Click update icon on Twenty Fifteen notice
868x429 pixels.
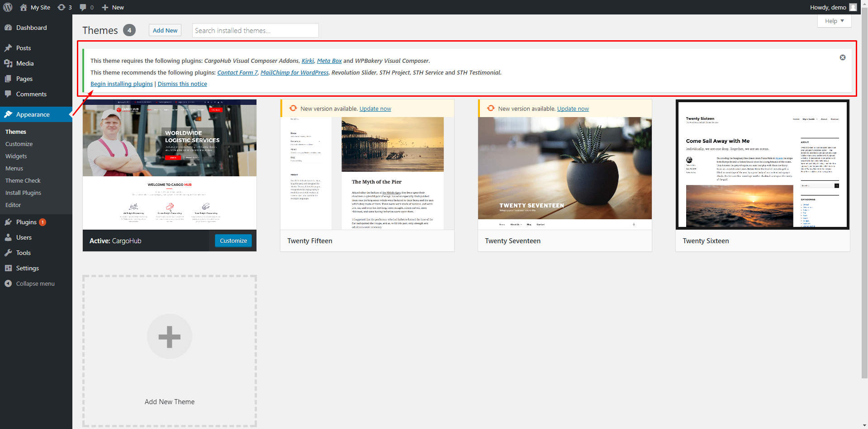coord(293,108)
